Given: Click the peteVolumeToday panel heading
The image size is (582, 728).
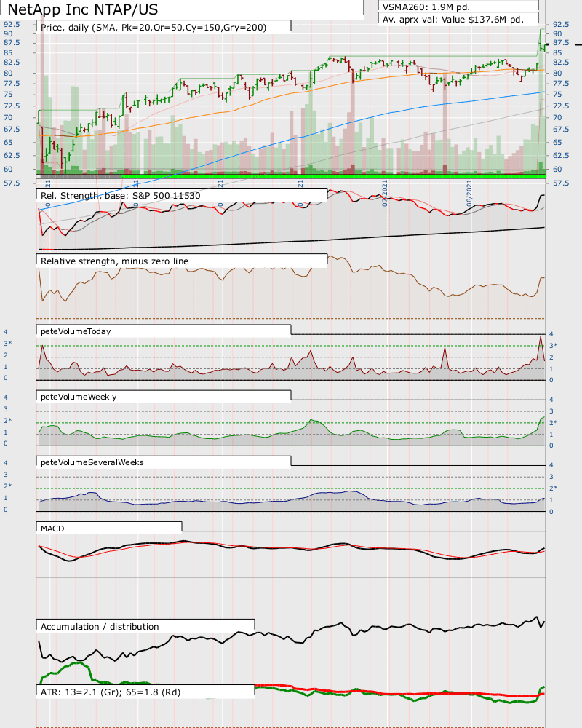Looking at the screenshot, I should tap(76, 331).
